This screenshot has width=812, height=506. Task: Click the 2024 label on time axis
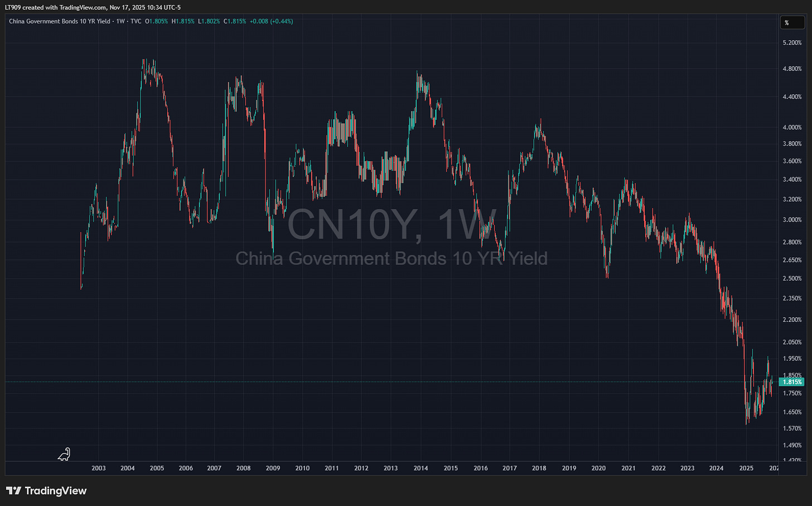716,468
